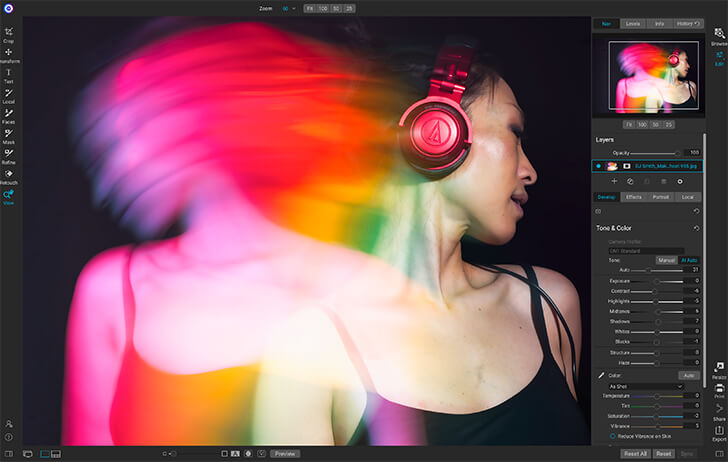728x462 pixels.
Task: Switch to the Levels tab
Action: click(633, 24)
